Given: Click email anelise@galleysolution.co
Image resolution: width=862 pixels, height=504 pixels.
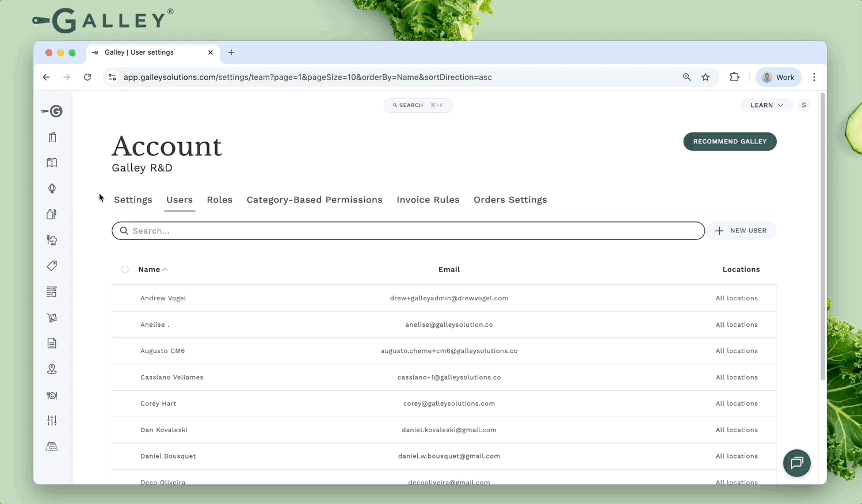Looking at the screenshot, I should [x=449, y=324].
